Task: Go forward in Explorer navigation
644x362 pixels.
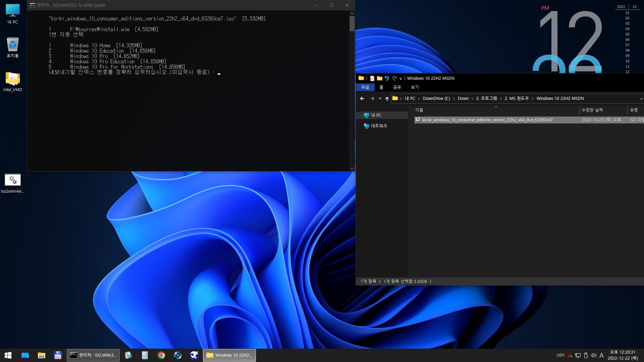Action: click(x=372, y=99)
